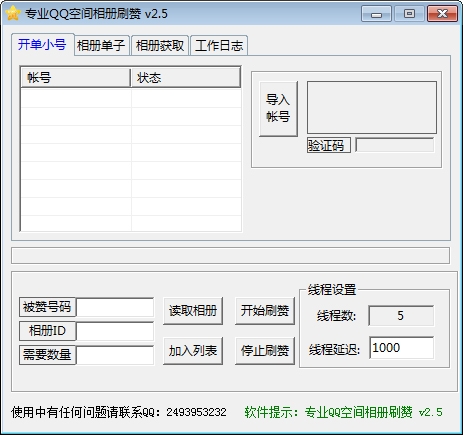Click the contact QQ number 2493953232
This screenshot has height=435, width=463.
click(196, 412)
